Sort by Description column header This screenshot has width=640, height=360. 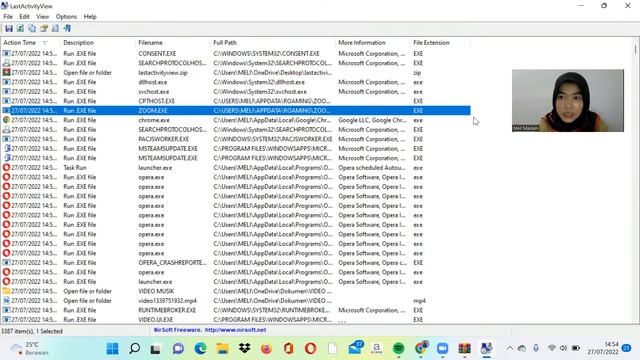pyautogui.click(x=98, y=42)
